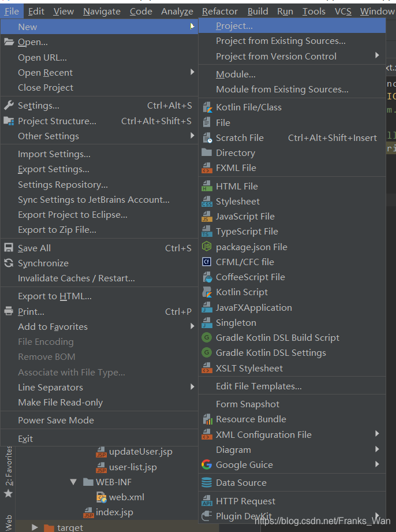Open the VCS menu
396x532 pixels.
click(x=343, y=12)
